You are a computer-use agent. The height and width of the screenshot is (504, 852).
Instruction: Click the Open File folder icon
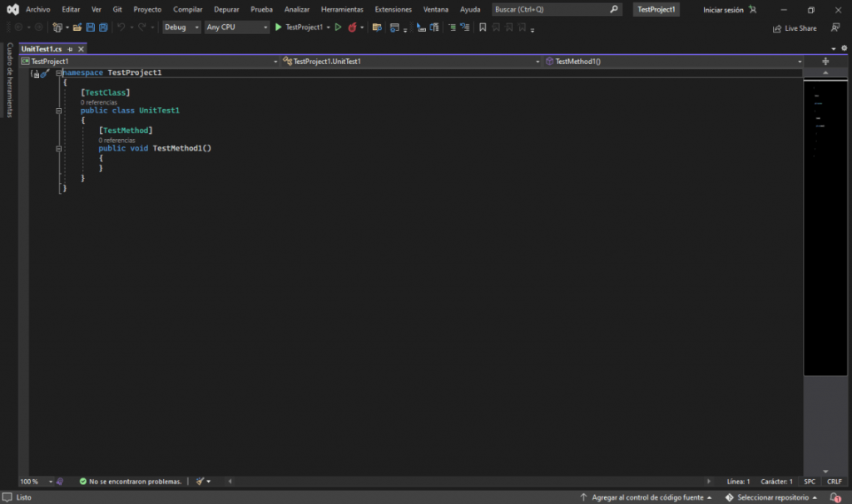tap(77, 27)
